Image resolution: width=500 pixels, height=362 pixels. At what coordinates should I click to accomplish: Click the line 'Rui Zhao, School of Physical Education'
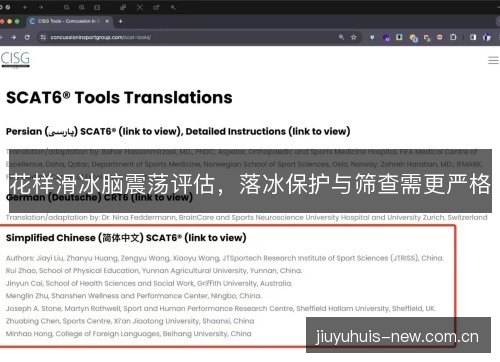click(154, 271)
